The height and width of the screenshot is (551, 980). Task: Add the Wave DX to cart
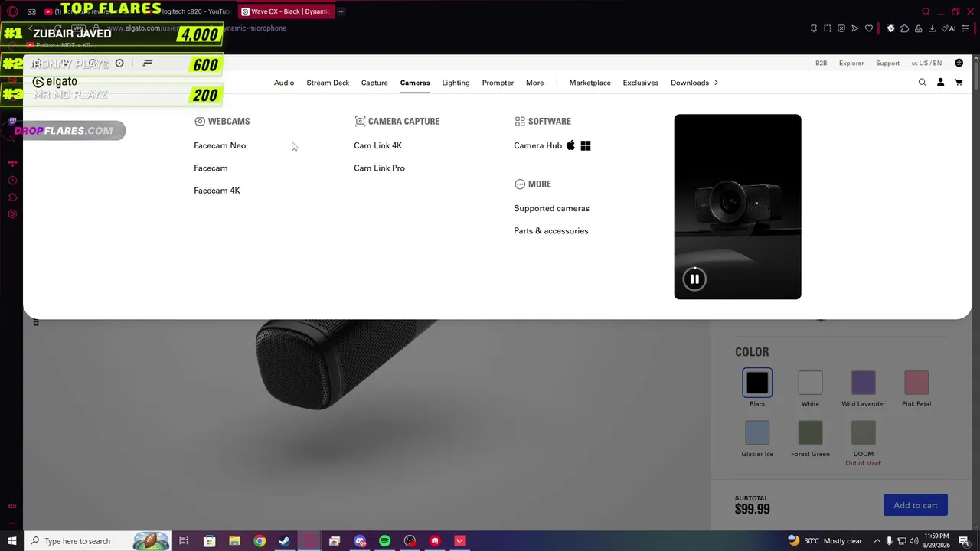pyautogui.click(x=916, y=505)
